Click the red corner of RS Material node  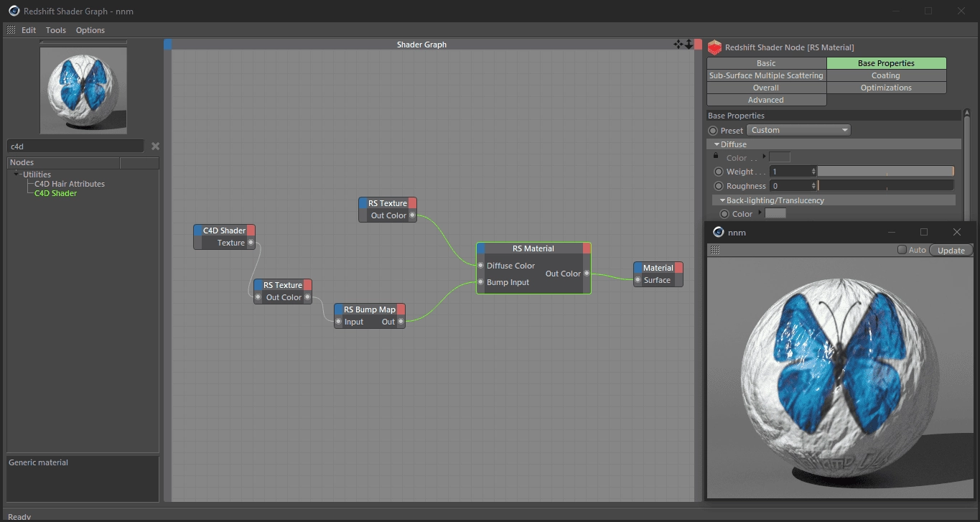[x=587, y=248]
